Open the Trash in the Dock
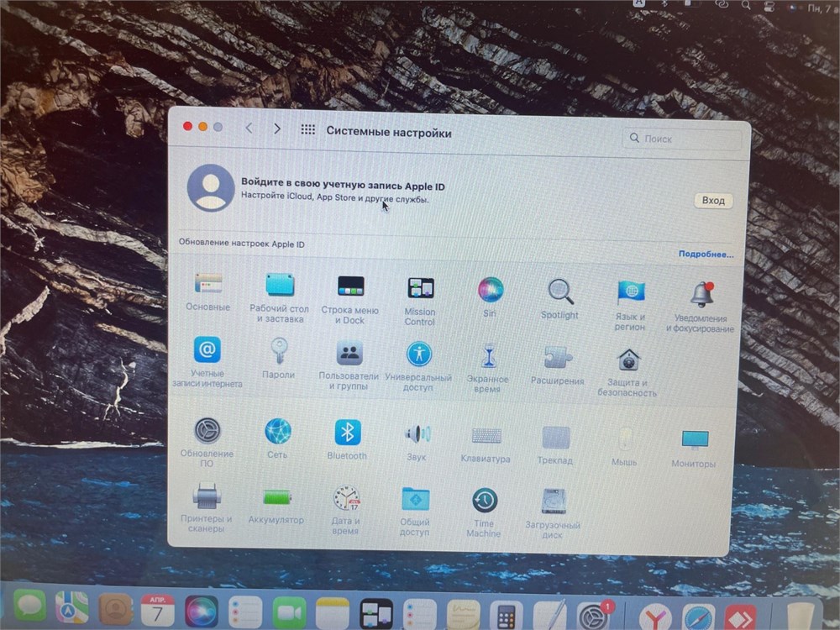 [x=801, y=617]
